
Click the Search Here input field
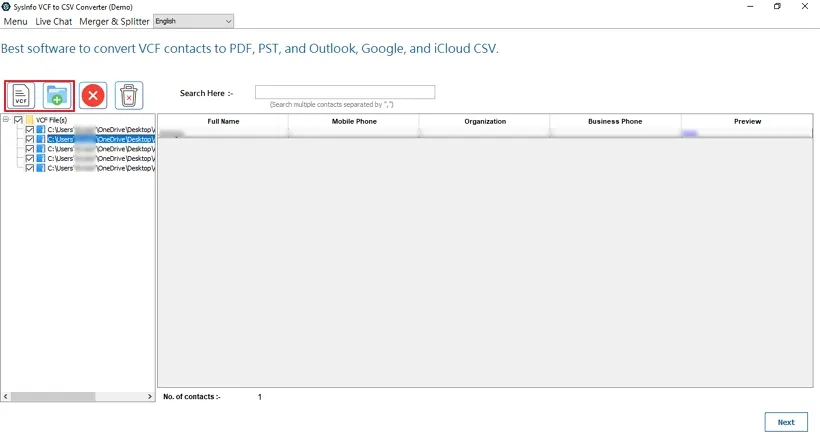[344, 92]
